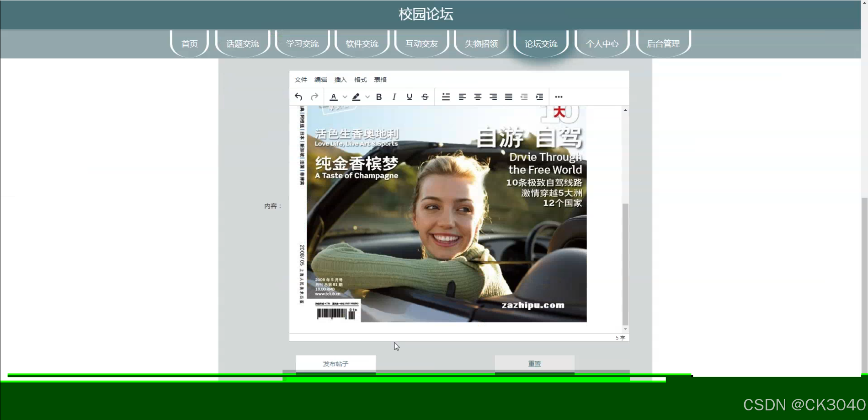Image resolution: width=868 pixels, height=420 pixels.
Task: Open 互动交友 navigation tab
Action: coord(422,43)
